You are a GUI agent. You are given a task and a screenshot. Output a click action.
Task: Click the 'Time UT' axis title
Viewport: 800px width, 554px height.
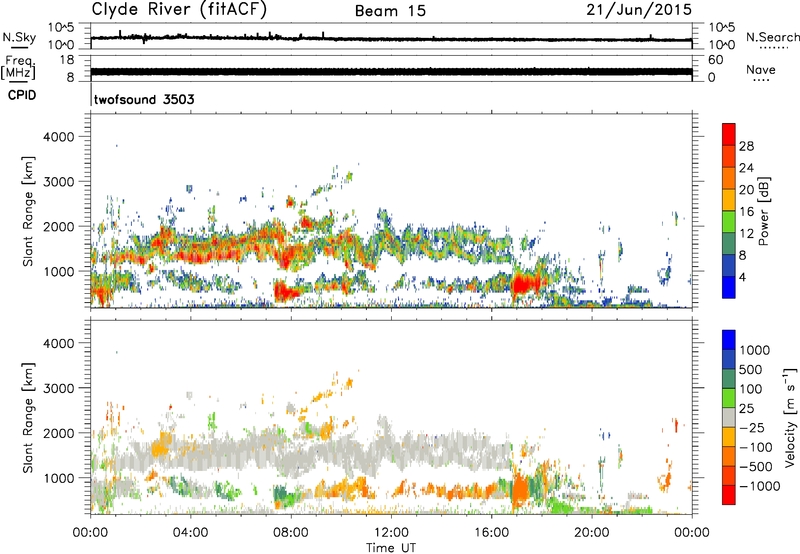[391, 548]
